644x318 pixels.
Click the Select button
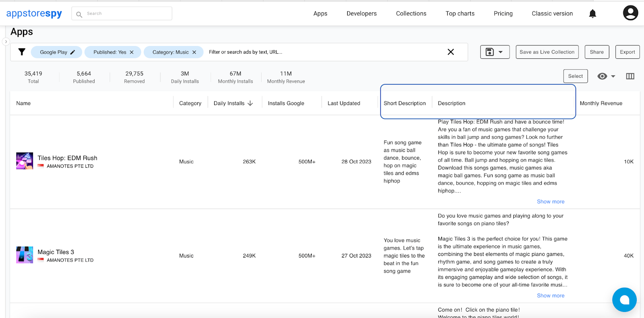coord(575,76)
